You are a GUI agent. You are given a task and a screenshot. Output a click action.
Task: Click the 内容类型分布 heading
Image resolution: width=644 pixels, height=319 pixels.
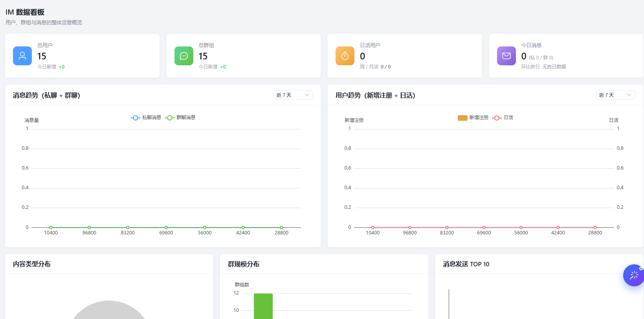(x=32, y=264)
